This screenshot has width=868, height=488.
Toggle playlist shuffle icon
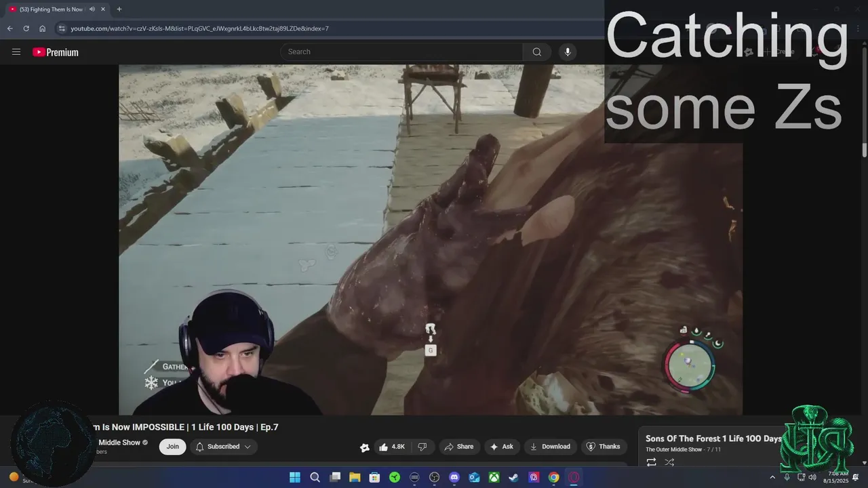pyautogui.click(x=669, y=462)
